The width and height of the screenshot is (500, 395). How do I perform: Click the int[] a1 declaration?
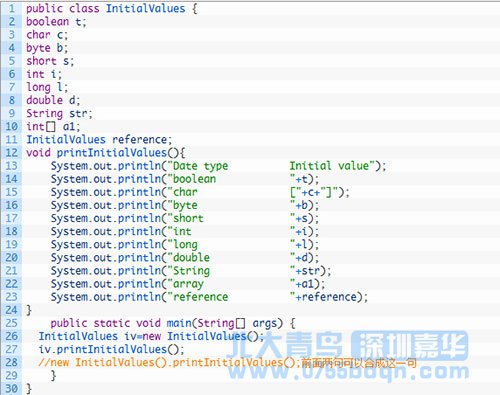pyautogui.click(x=53, y=127)
